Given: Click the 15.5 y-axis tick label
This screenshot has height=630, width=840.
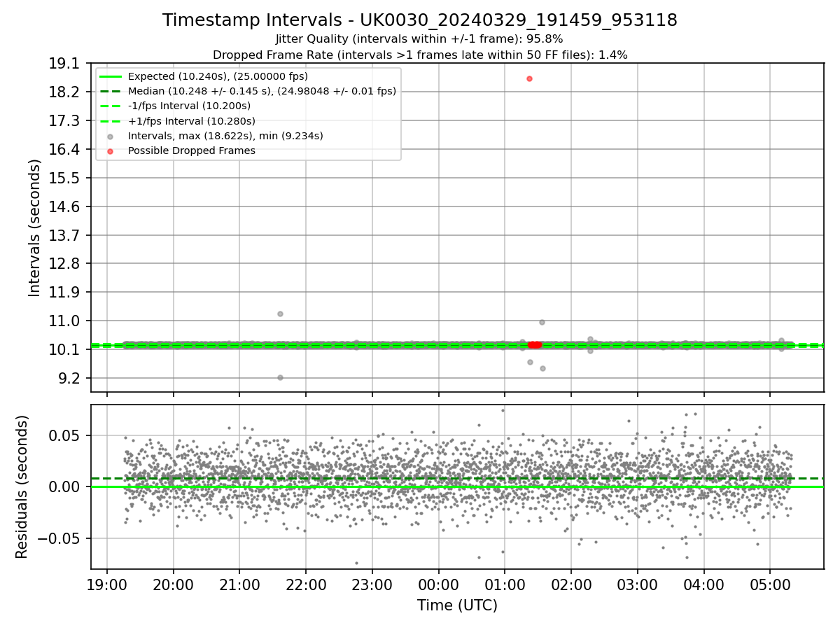Looking at the screenshot, I should (65, 178).
